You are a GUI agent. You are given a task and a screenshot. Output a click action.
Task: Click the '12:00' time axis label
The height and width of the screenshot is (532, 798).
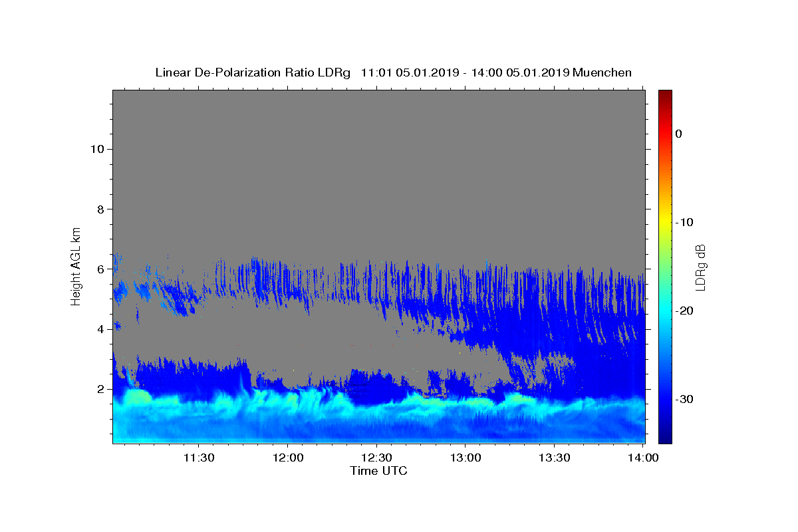click(288, 458)
